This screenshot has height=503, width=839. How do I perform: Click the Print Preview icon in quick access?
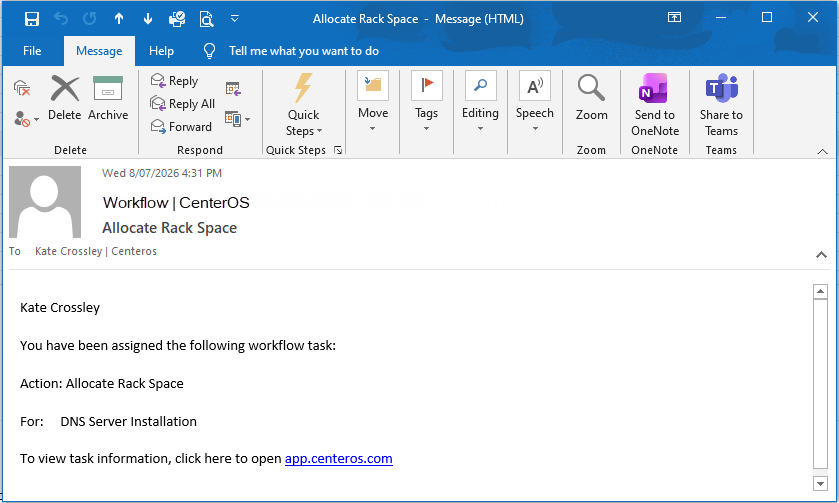[x=206, y=19]
